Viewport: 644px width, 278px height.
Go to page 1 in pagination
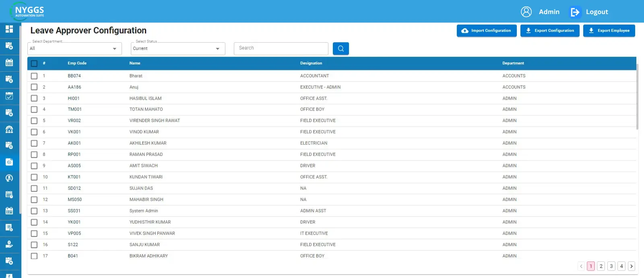pyautogui.click(x=591, y=266)
